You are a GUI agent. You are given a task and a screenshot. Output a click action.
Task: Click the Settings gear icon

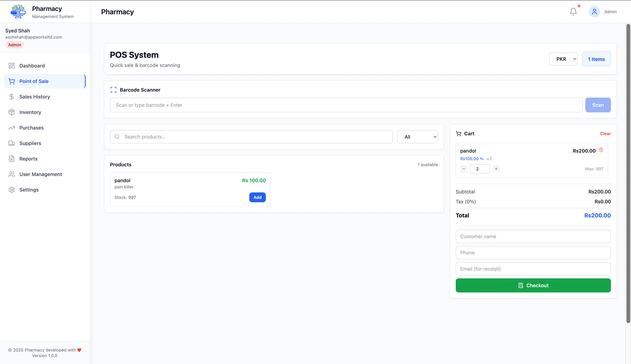point(11,190)
